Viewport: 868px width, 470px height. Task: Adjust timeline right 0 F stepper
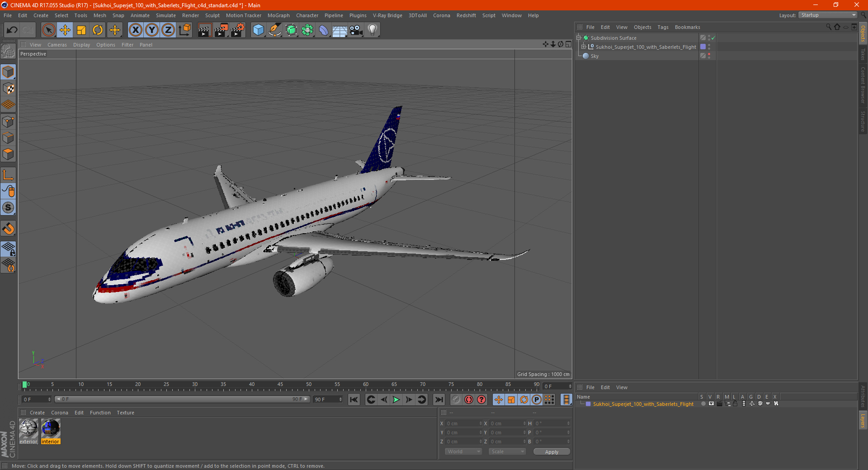tap(570, 386)
